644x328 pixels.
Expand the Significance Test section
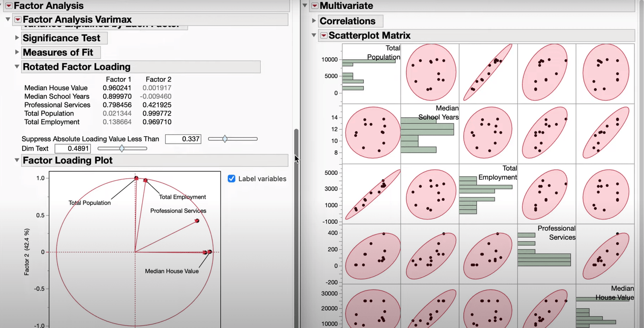(x=17, y=37)
